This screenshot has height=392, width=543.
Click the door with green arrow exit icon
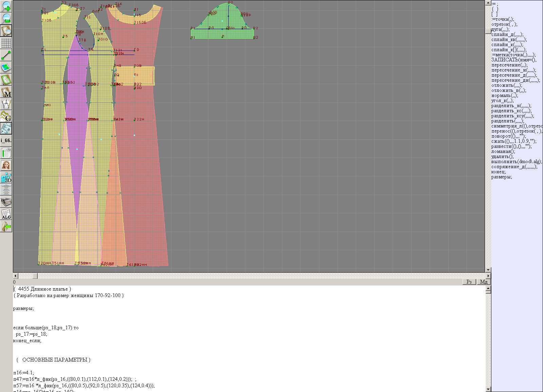tap(6, 227)
